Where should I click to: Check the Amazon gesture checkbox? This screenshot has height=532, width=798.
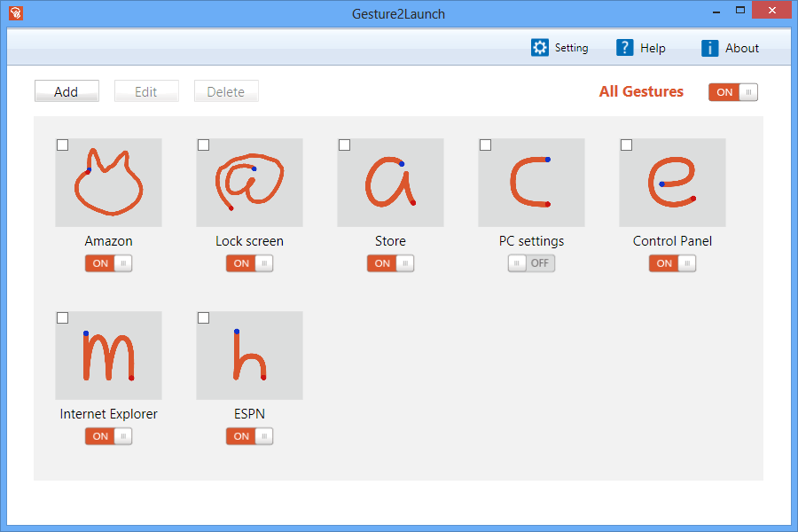(63, 145)
